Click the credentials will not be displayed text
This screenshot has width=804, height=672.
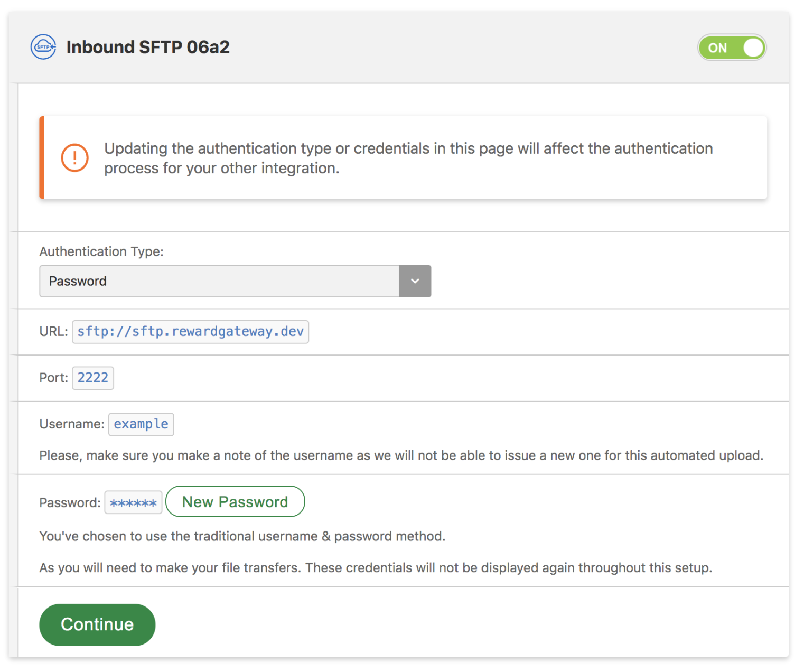click(376, 568)
